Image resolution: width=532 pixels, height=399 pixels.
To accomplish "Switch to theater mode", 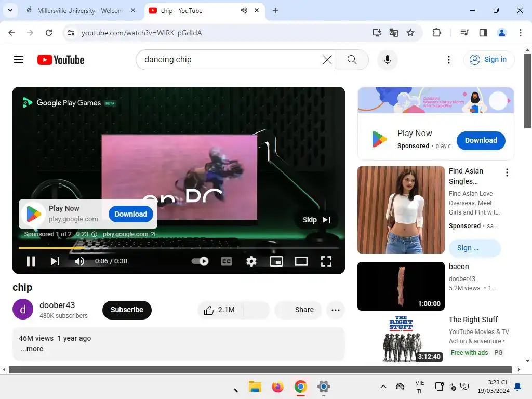I will [301, 261].
